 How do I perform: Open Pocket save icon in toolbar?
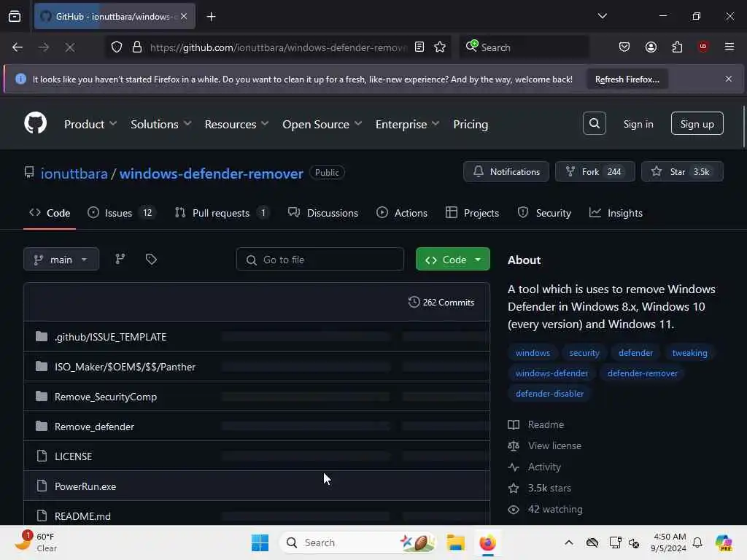pyautogui.click(x=624, y=47)
